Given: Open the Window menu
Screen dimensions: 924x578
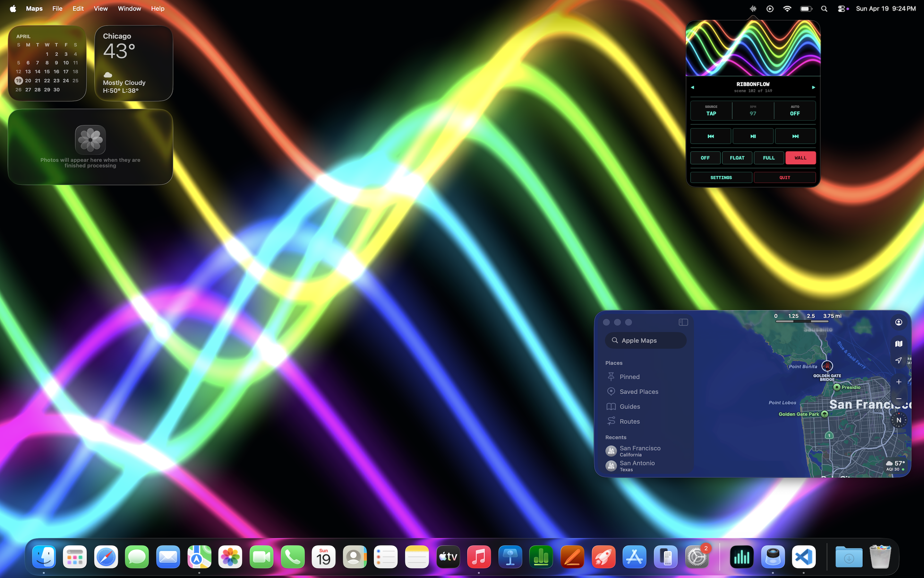Looking at the screenshot, I should (x=129, y=8).
